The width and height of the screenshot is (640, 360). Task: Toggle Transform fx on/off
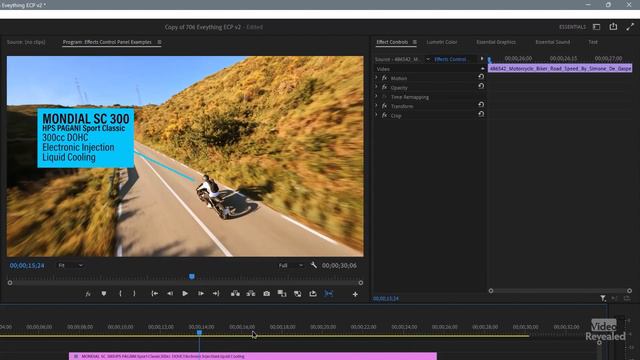(384, 106)
